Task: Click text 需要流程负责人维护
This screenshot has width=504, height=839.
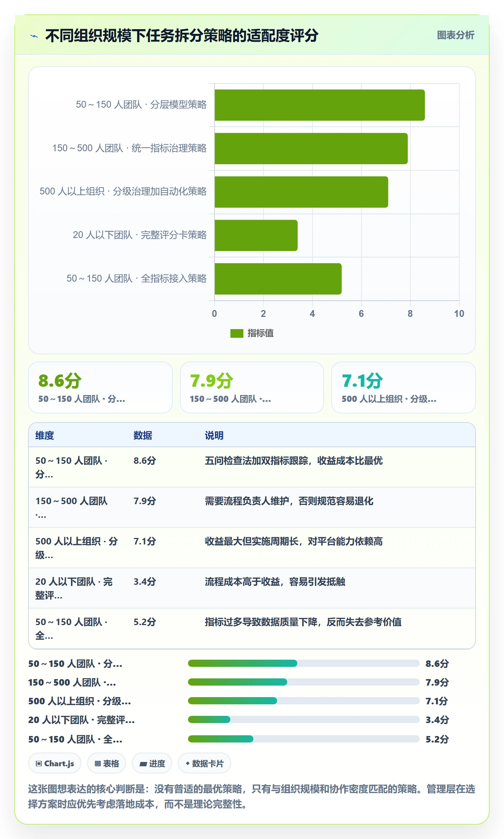Action: click(247, 501)
